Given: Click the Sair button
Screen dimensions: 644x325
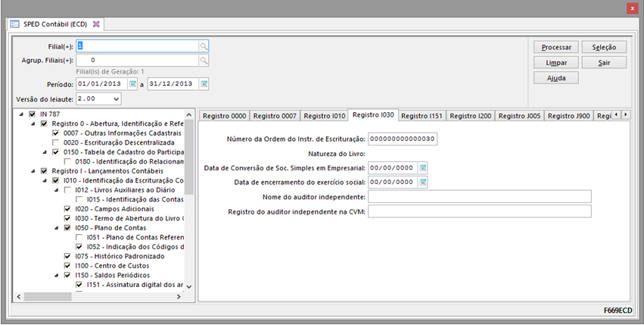Looking at the screenshot, I should point(604,63).
